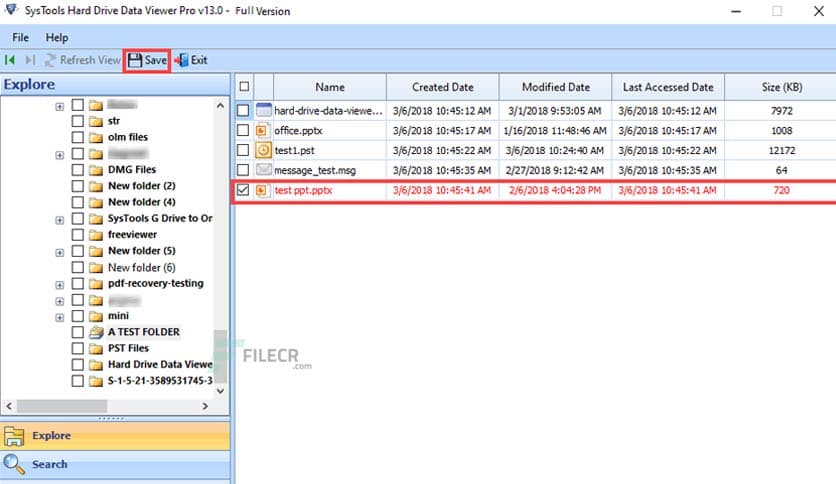Click the freeviewer folder icon

coord(96,235)
